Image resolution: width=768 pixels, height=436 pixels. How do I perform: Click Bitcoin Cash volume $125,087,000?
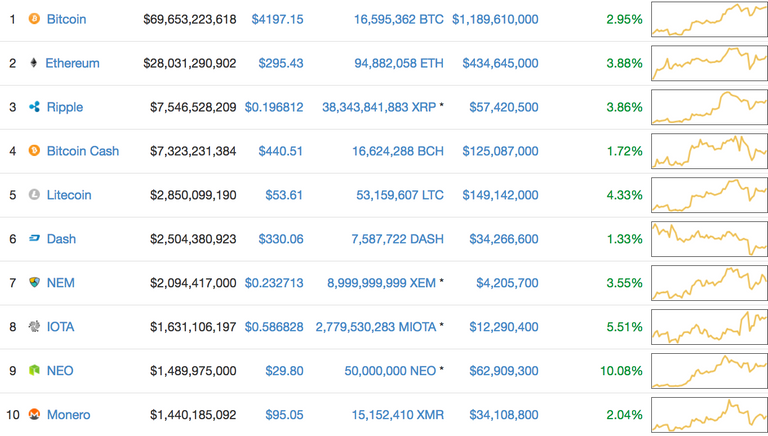pyautogui.click(x=501, y=151)
